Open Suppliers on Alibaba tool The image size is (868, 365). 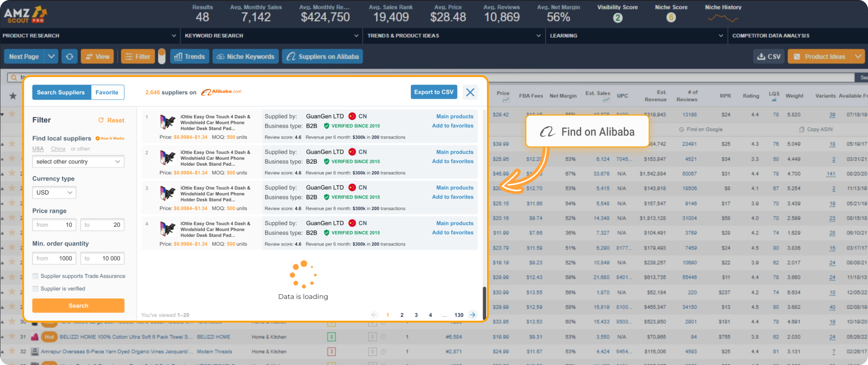click(322, 56)
